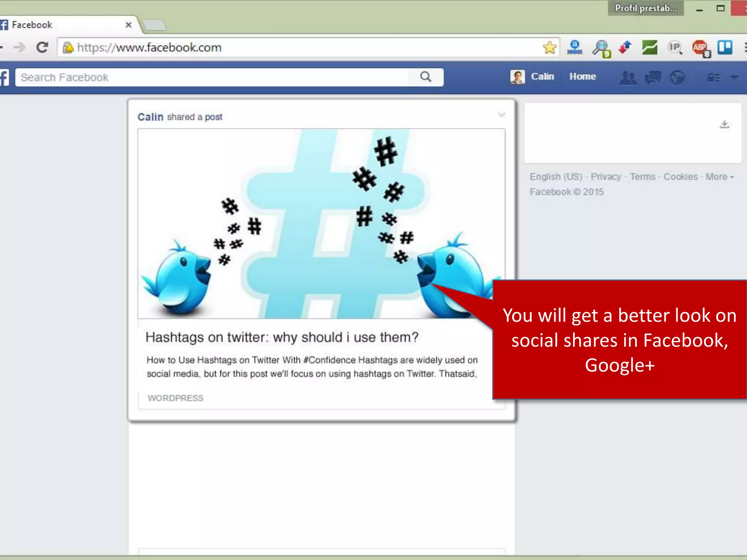Screen dimensions: 747x560
Task: Click the WORDPRESS source label
Action: (175, 398)
